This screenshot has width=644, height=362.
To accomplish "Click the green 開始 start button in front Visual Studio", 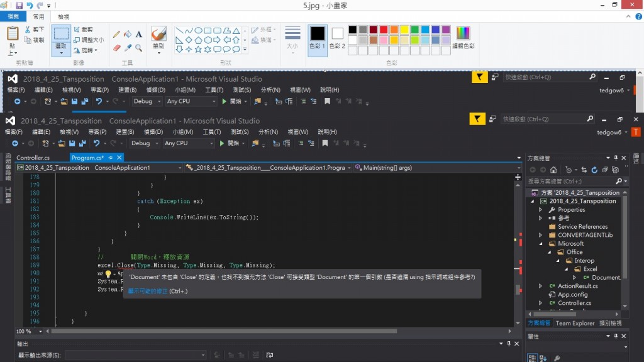I will click(x=230, y=143).
